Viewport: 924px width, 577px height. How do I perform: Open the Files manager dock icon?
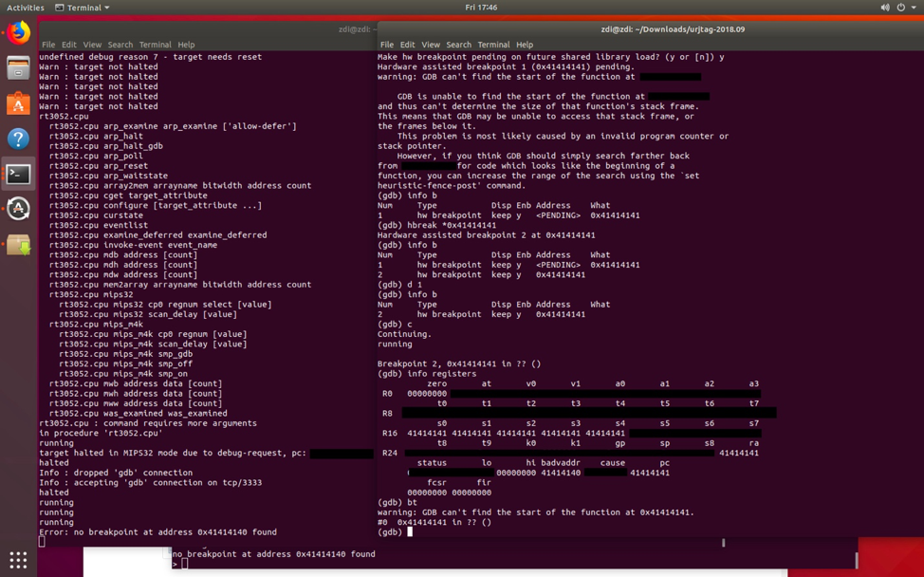[18, 67]
